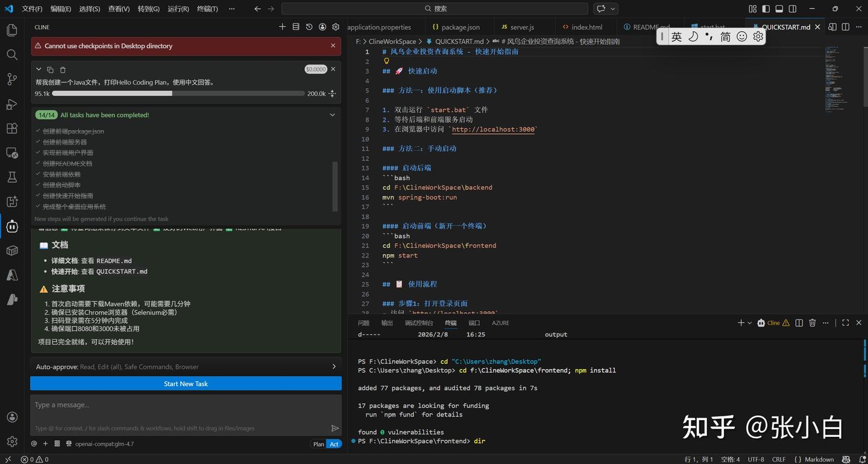Click the lightbulb code action icon
The height and width of the screenshot is (464, 868).
point(386,61)
